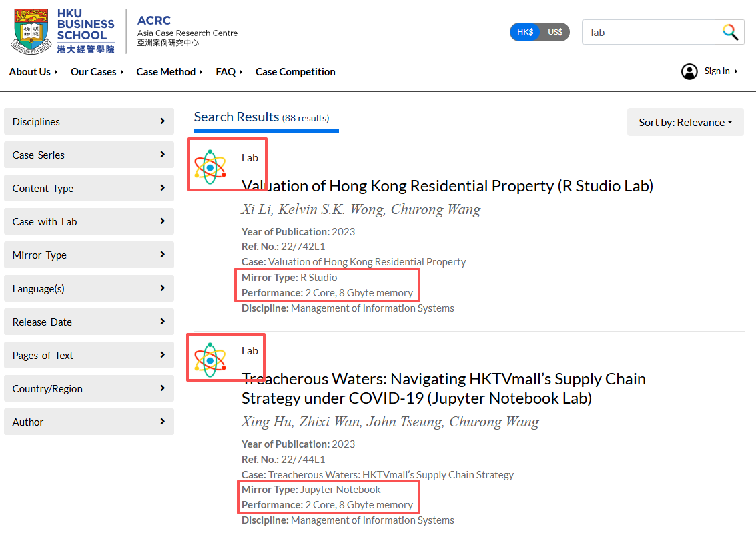Expand the Disciplines filter

tap(89, 121)
